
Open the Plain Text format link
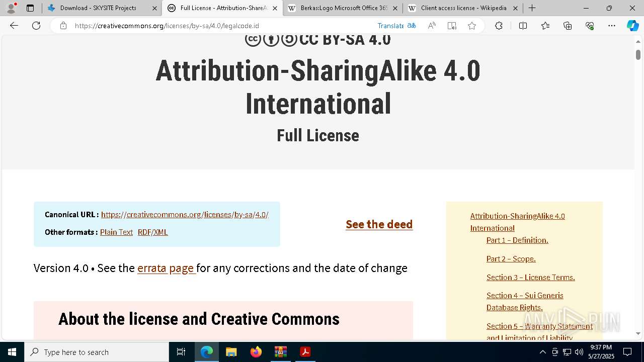click(116, 232)
